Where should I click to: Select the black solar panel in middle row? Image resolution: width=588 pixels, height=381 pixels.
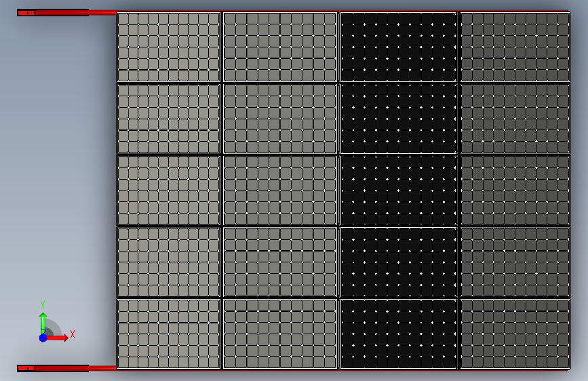[399, 190]
